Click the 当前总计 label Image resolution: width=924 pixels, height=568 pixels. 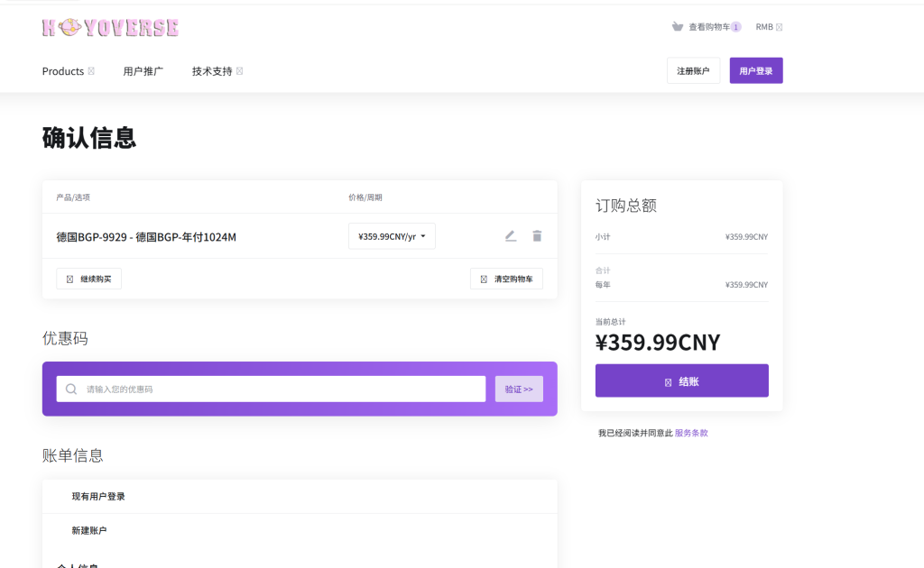(x=611, y=322)
